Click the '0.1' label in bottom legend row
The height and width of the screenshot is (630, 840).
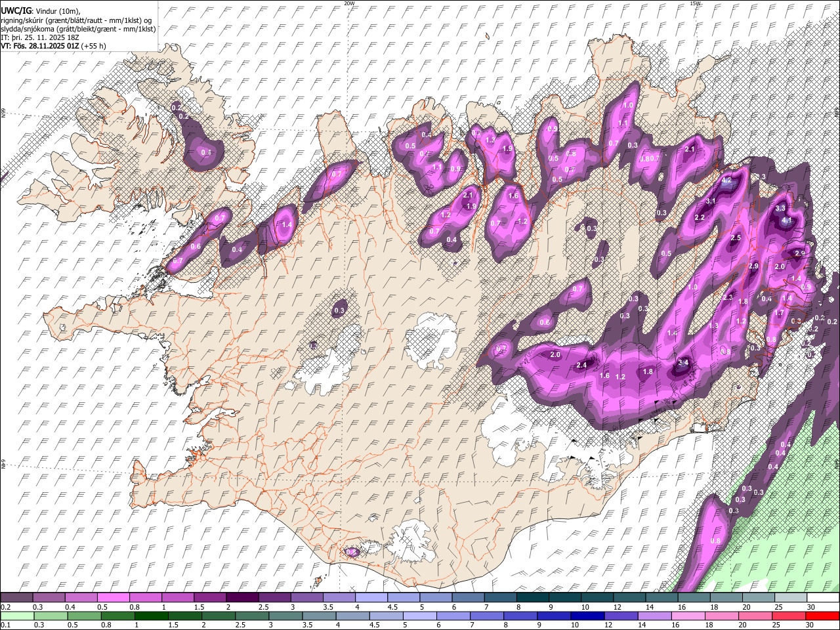5,625
